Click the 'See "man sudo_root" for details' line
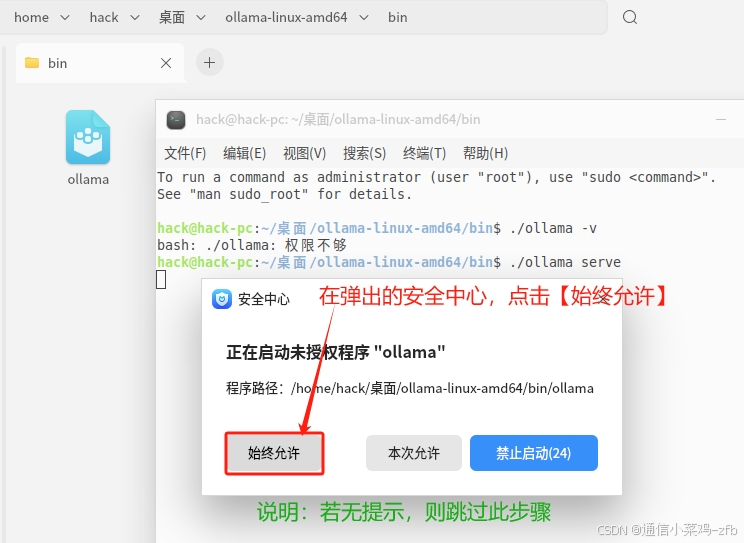744x543 pixels. (x=284, y=194)
